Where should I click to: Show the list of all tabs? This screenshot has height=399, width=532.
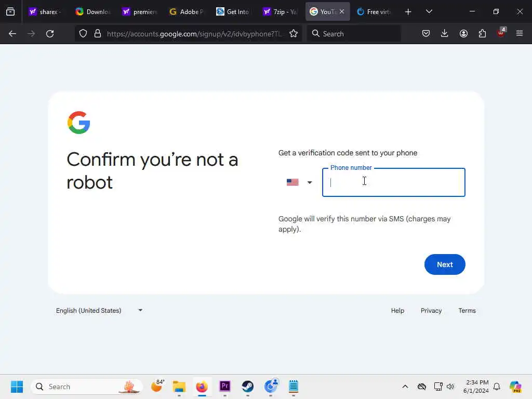tap(429, 11)
